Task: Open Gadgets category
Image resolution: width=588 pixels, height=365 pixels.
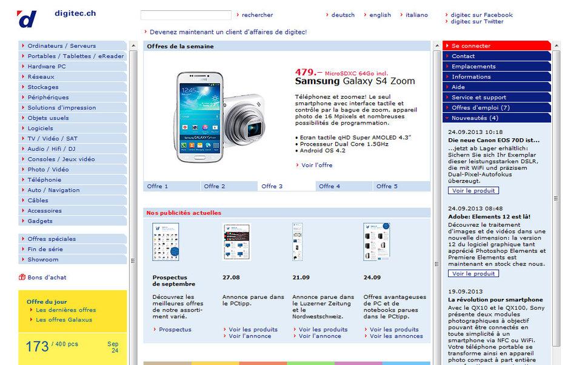Action: pos(72,221)
